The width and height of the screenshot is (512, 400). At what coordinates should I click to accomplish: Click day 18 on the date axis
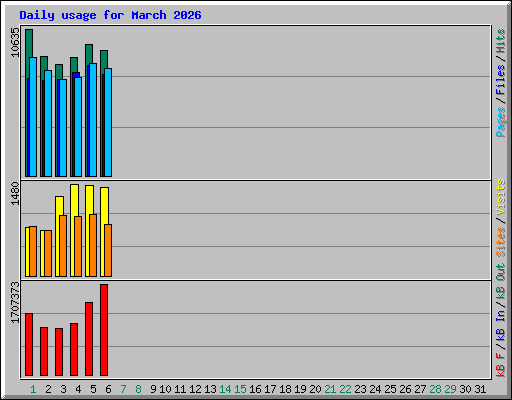pos(285,389)
